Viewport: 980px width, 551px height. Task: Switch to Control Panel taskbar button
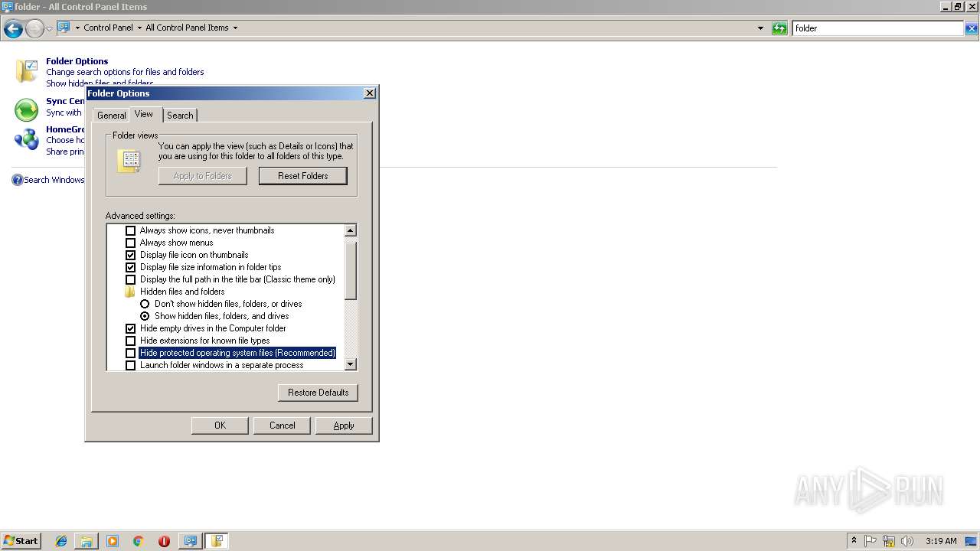pos(191,541)
